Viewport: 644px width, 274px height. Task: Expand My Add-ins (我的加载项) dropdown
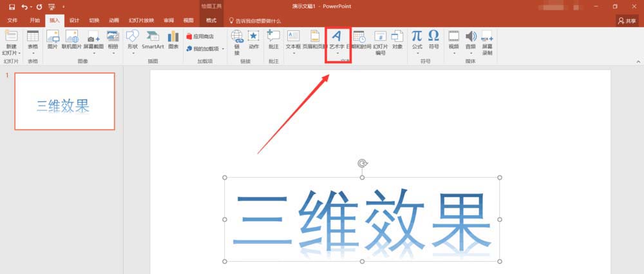(x=223, y=48)
